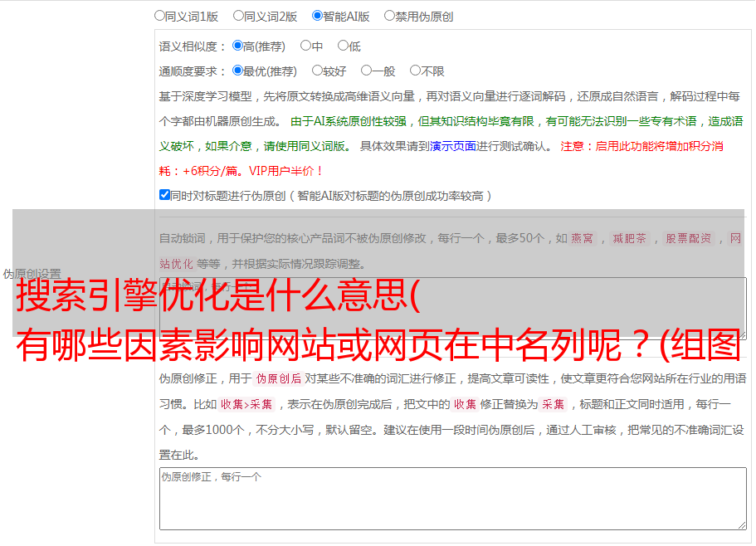Click the 语义相似度 label
The width and height of the screenshot is (756, 546).
pos(193,46)
